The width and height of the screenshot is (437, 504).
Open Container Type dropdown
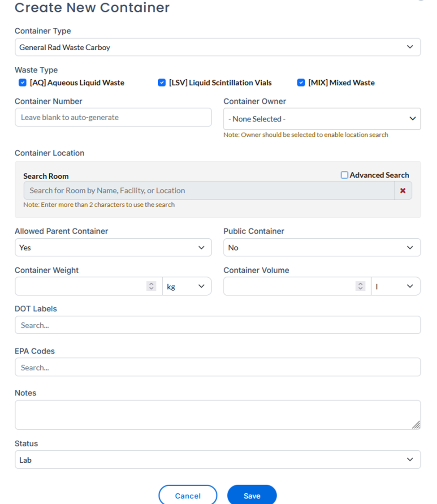pyautogui.click(x=218, y=47)
